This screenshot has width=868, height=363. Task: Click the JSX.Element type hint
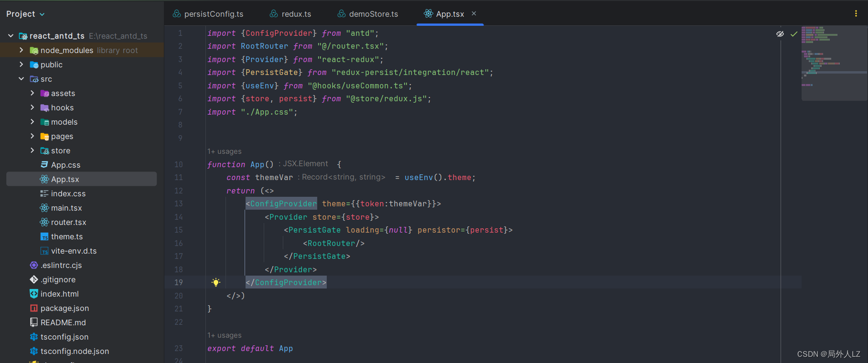[x=303, y=164]
